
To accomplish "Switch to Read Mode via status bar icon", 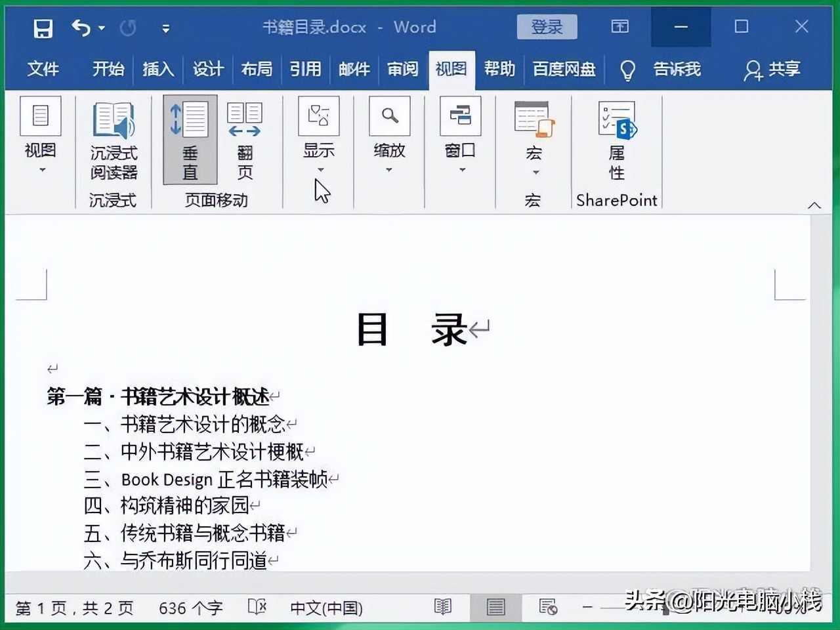I will coord(443,607).
